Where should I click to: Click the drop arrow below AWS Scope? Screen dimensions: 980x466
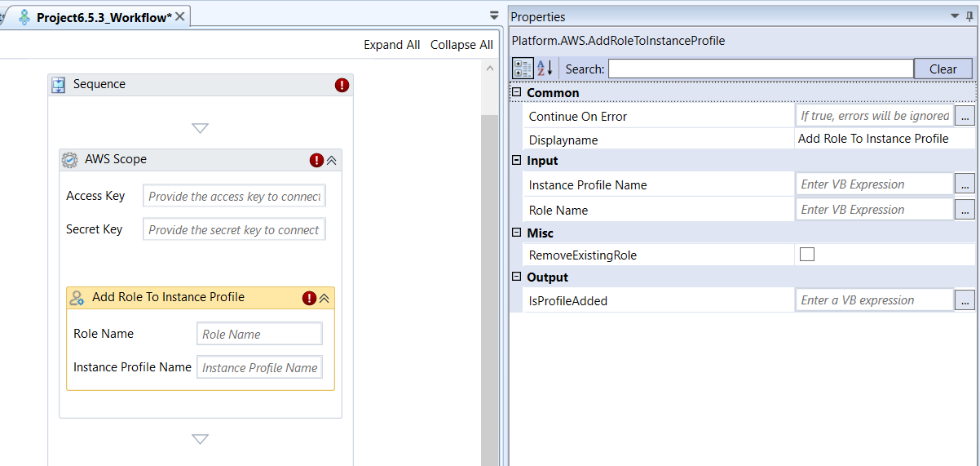(201, 439)
